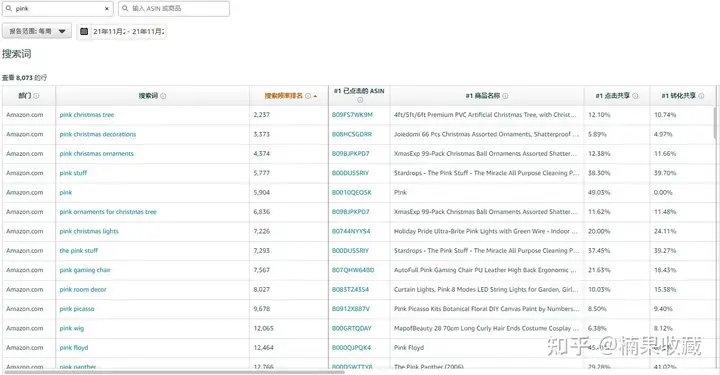Click the info icon beside the 部门 header
This screenshot has height=375, width=720.
36,96
